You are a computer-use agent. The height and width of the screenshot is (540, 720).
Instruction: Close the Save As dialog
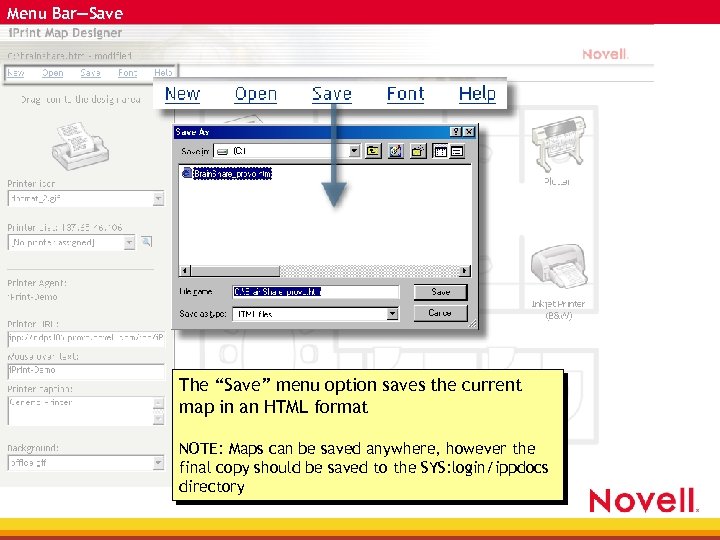click(x=468, y=132)
